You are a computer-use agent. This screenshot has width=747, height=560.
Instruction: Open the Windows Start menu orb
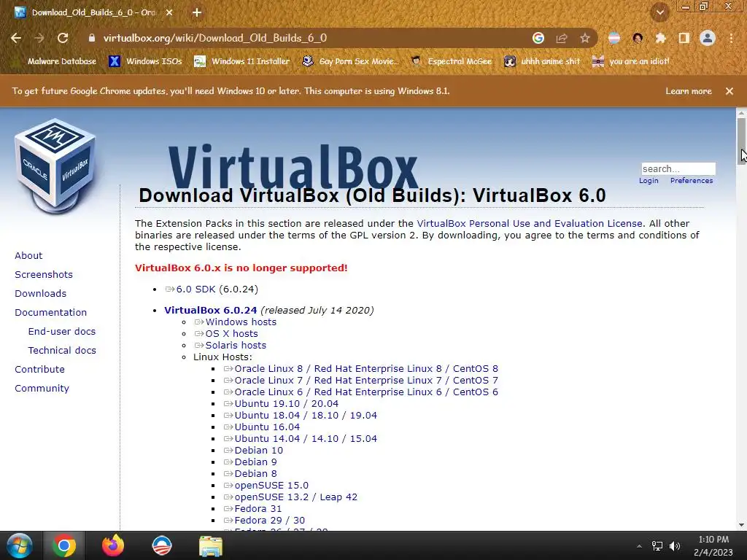[x=19, y=545]
